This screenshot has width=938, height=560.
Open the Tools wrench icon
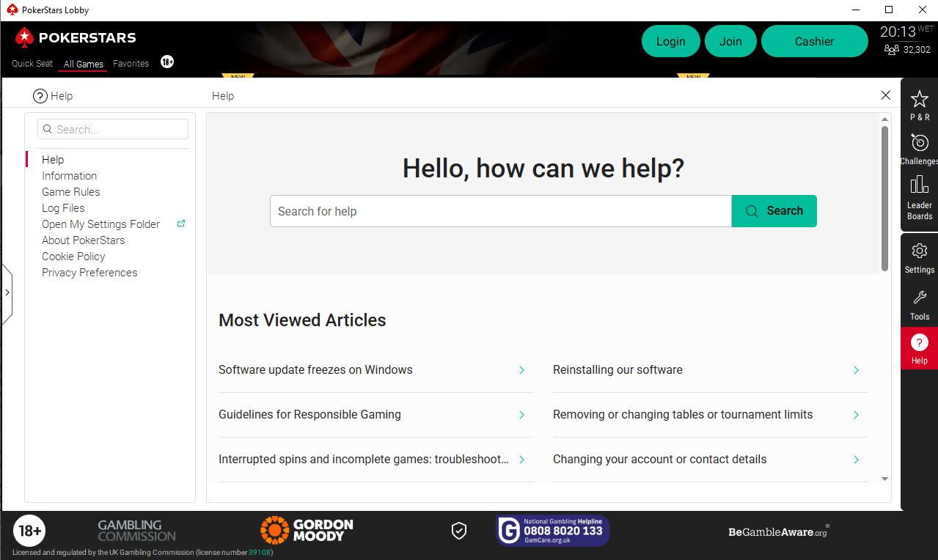click(x=919, y=298)
